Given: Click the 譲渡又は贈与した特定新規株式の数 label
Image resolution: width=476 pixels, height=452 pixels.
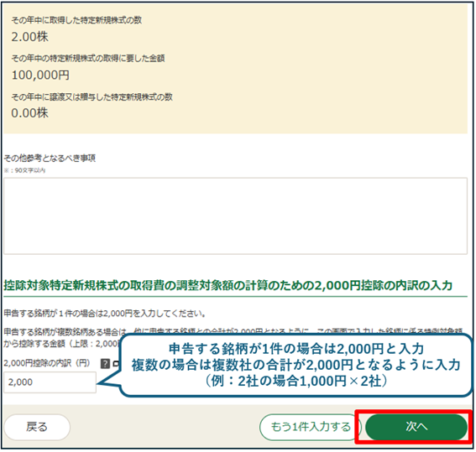Looking at the screenshot, I should [x=92, y=97].
